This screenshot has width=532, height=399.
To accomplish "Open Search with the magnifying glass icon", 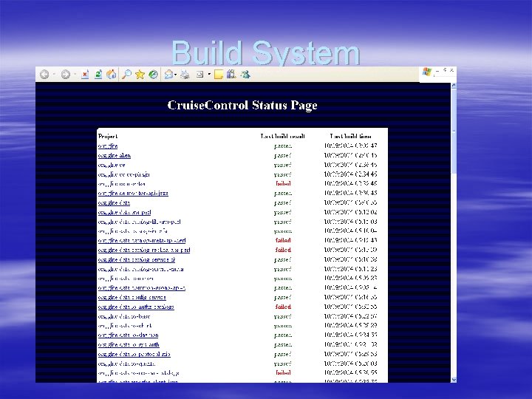I will pos(126,75).
